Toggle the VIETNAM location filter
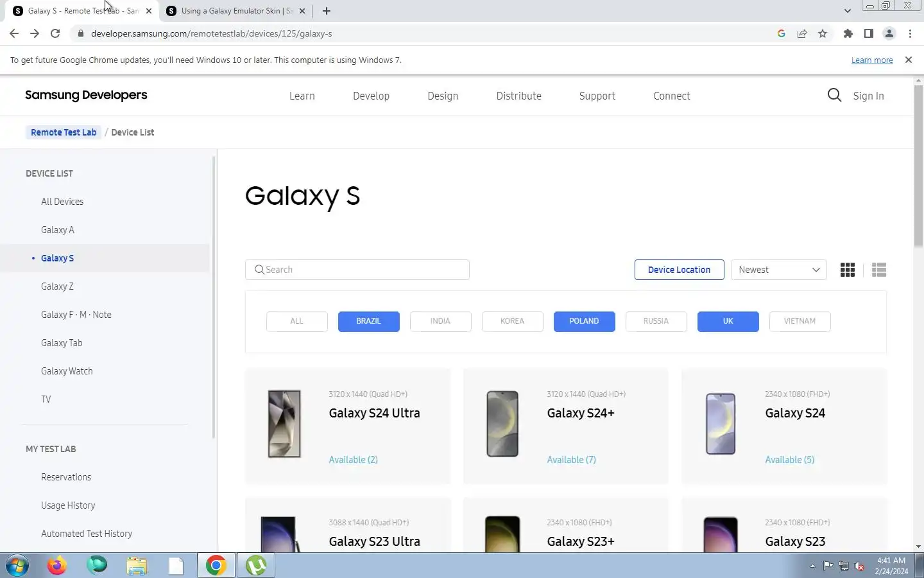 coord(800,321)
